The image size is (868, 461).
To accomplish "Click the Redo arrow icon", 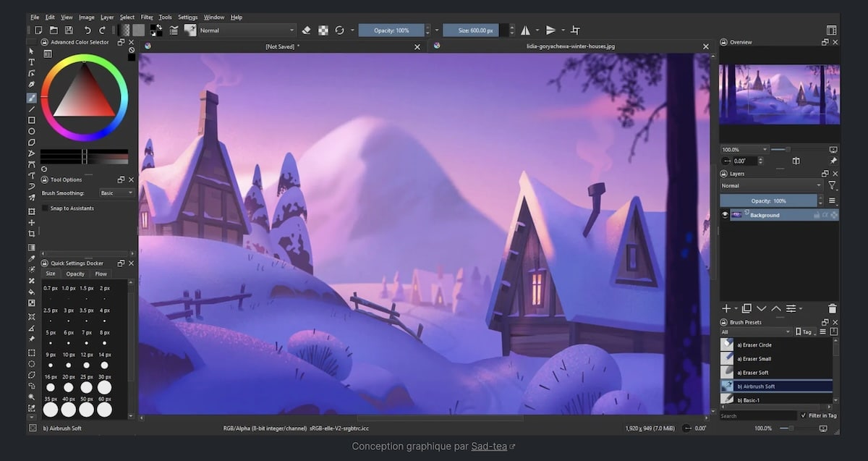I will point(102,30).
